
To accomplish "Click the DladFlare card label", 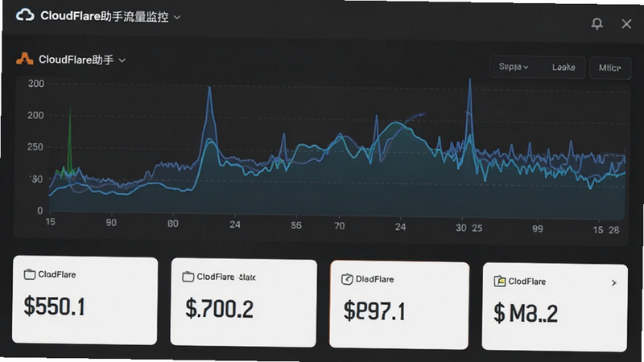I will [x=374, y=279].
